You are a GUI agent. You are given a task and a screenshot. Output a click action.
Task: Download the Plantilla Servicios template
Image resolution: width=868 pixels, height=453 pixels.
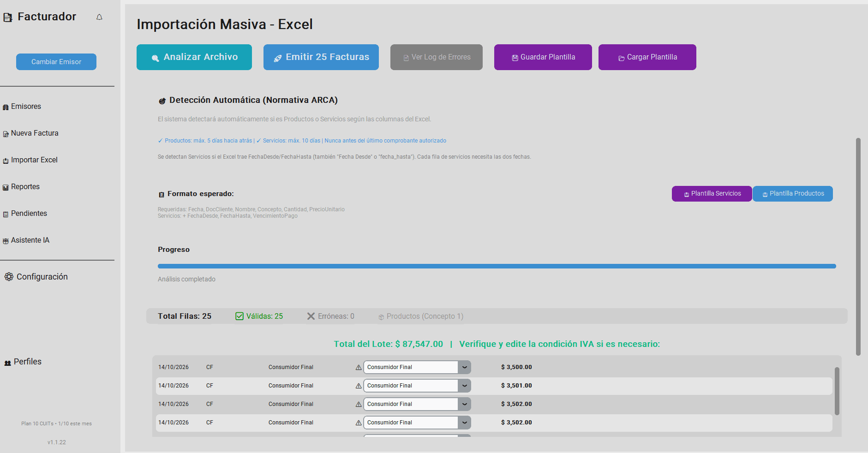[712, 194]
